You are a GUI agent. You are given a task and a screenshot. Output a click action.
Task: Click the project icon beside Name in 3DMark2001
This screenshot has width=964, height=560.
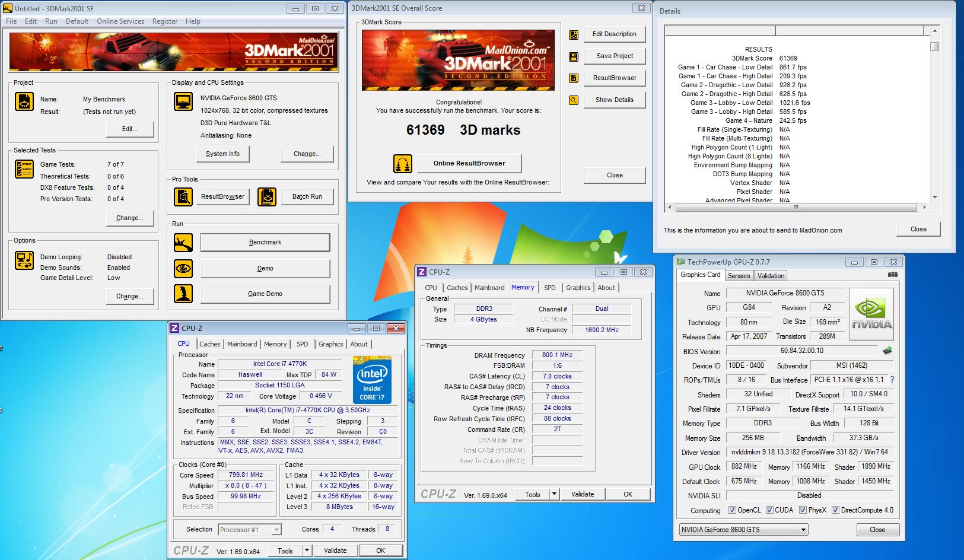pos(24,101)
